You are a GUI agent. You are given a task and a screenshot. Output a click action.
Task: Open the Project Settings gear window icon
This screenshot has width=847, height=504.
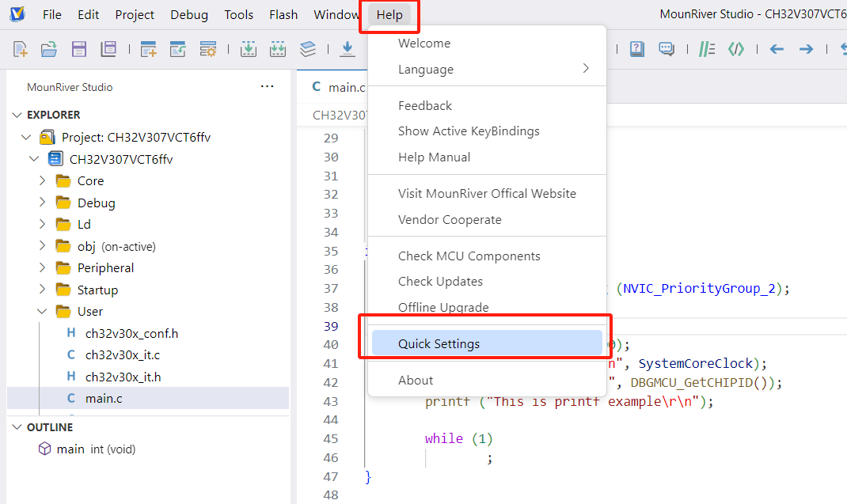click(208, 49)
